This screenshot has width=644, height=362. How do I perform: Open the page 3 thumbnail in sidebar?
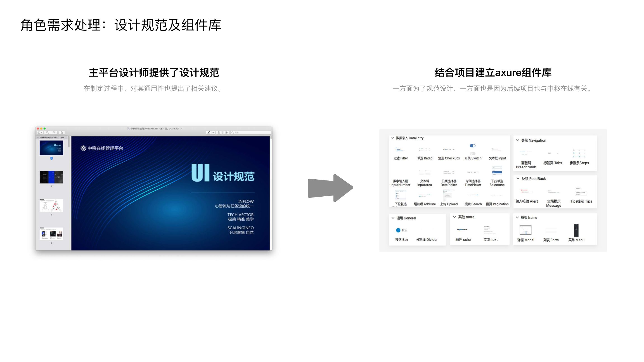(x=51, y=205)
